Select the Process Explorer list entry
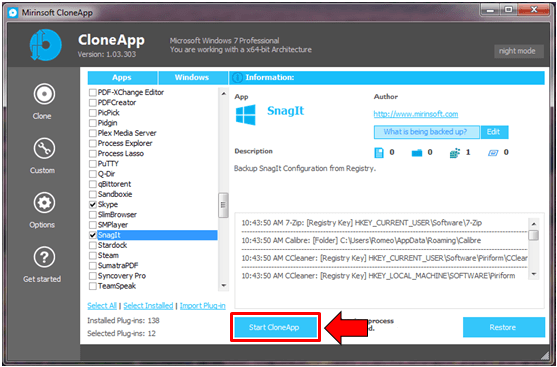 [x=125, y=144]
